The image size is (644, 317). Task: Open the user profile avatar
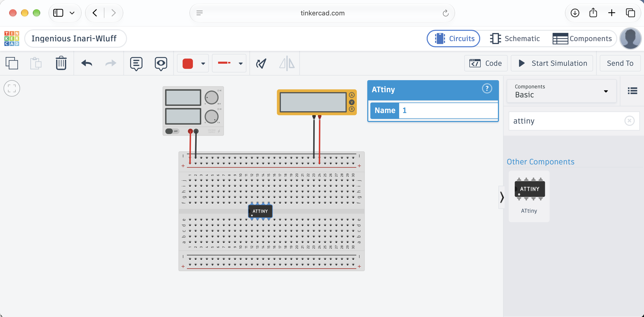click(x=630, y=39)
